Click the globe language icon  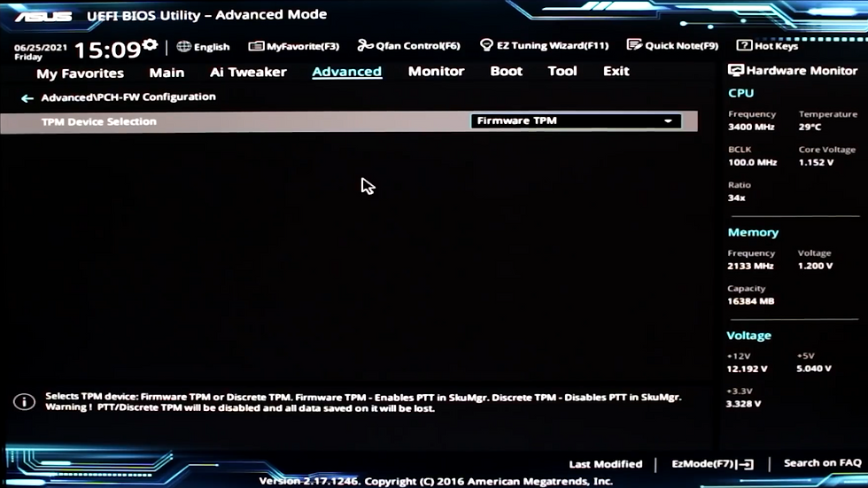[x=184, y=46]
